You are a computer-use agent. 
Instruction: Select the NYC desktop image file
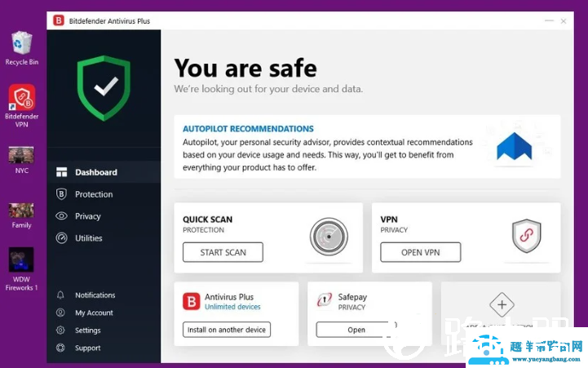(x=21, y=160)
